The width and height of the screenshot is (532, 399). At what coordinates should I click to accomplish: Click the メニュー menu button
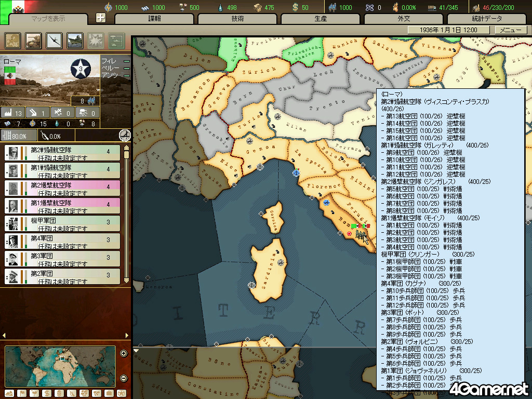(510, 30)
